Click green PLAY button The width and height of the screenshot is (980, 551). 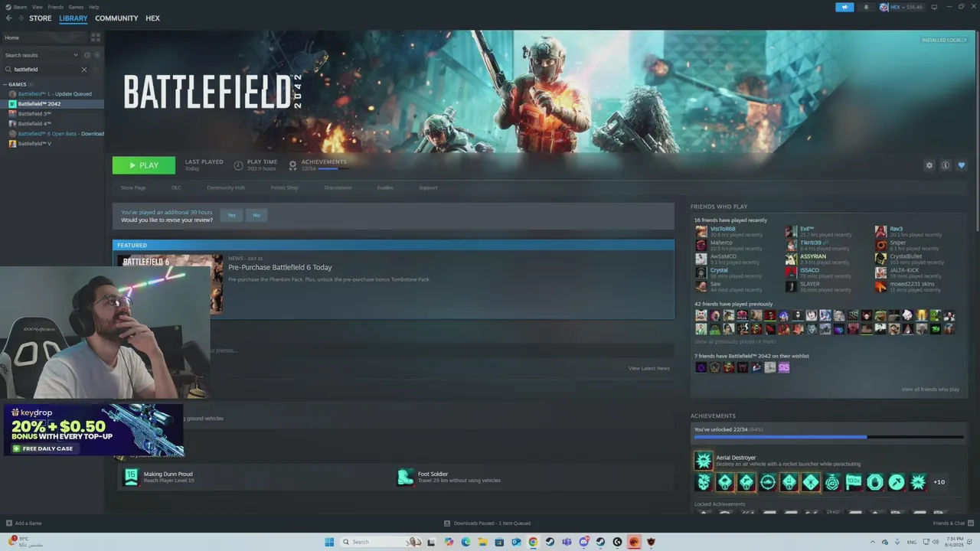144,165
